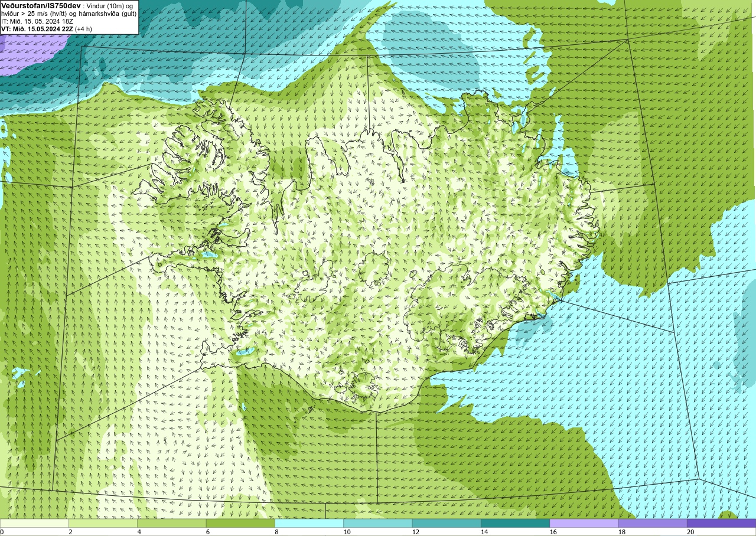756x536 pixels.
Task: Click the "6" legend scale label
Action: coord(208,532)
